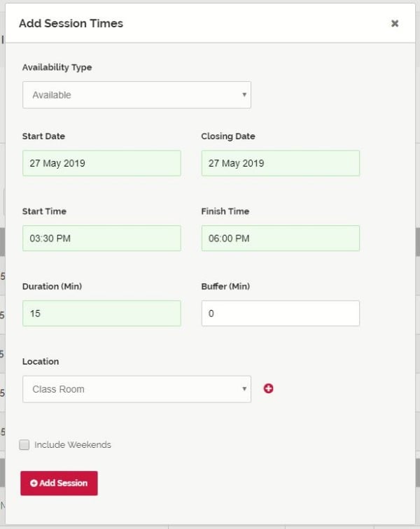Click the Start Date field
The width and height of the screenshot is (420, 529).
click(101, 163)
